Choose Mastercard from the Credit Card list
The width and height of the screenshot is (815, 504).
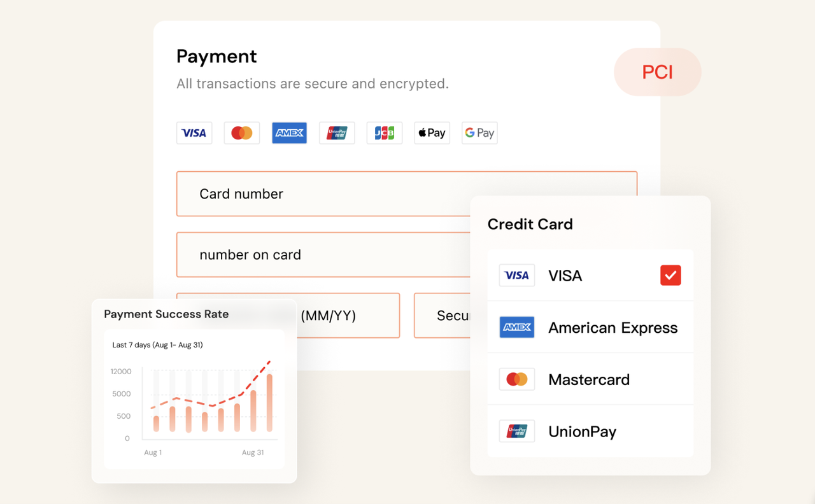589,380
